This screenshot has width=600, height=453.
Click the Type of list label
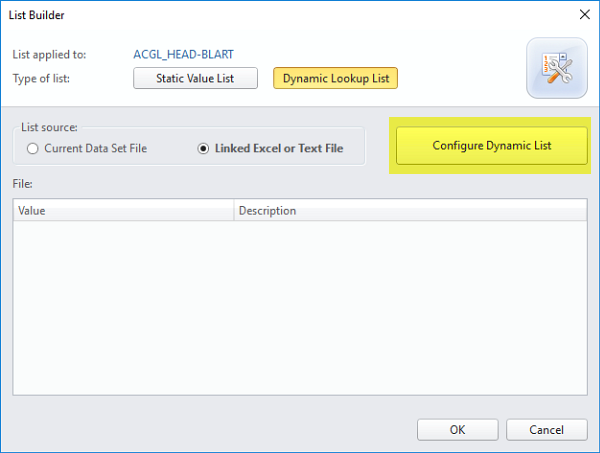pos(41,78)
